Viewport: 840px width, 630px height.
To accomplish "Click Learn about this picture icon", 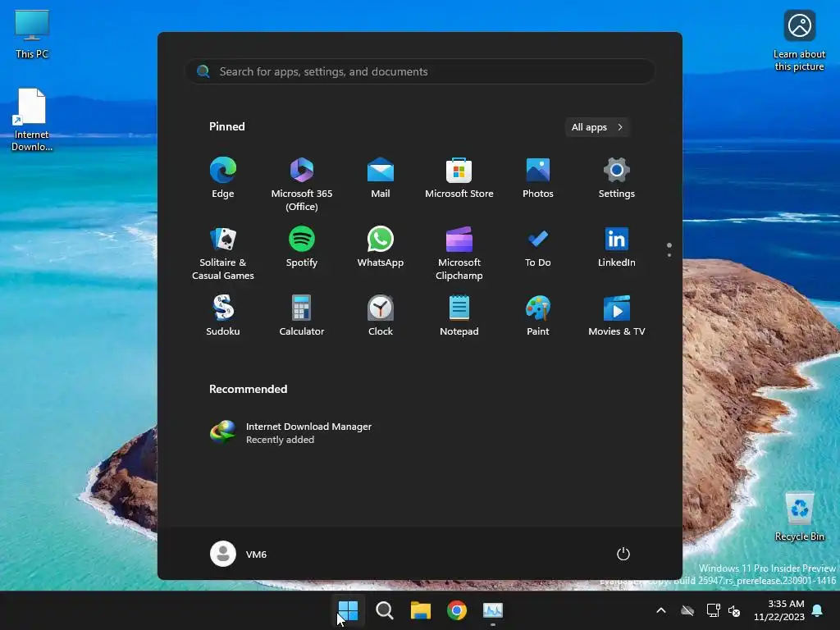I will click(799, 41).
